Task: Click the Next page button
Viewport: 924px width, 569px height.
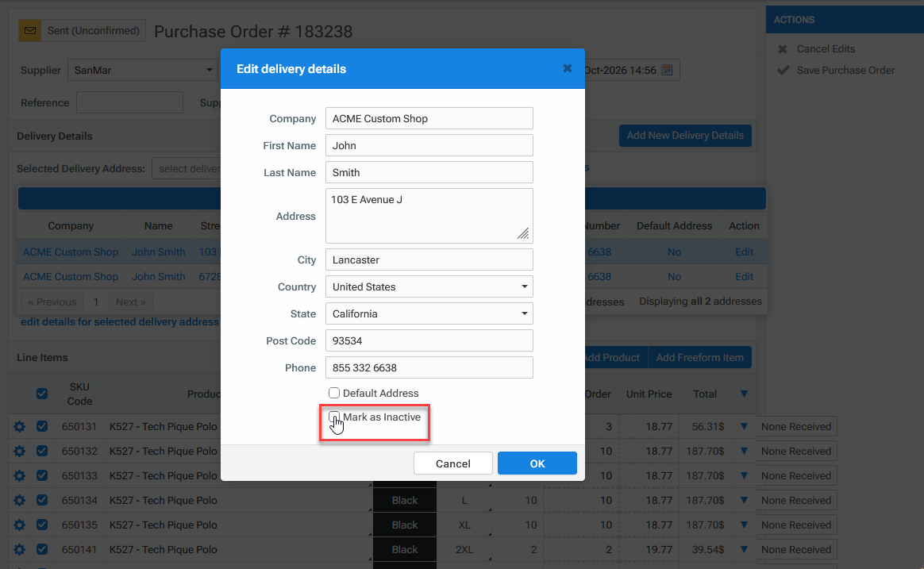Action: pos(131,302)
